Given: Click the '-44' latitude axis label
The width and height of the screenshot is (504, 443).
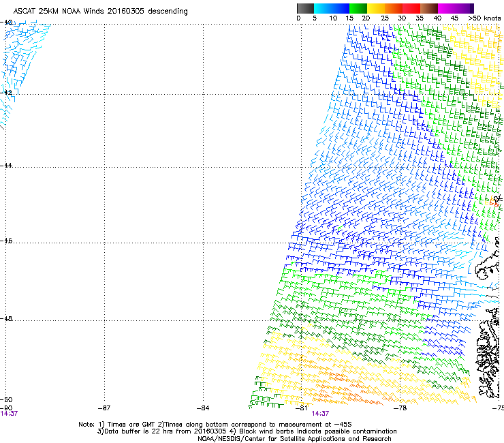Looking at the screenshot, I should pyautogui.click(x=6, y=166).
